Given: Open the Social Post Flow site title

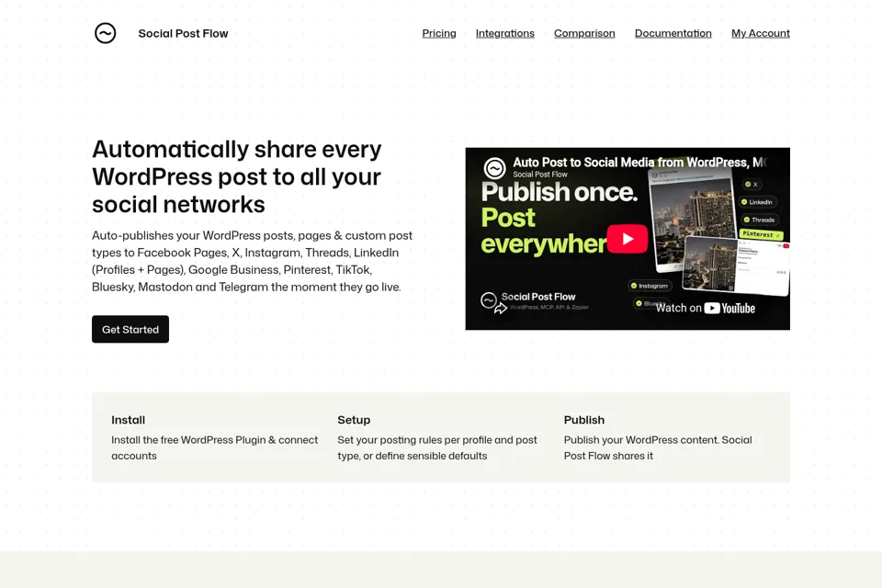Looking at the screenshot, I should [184, 33].
